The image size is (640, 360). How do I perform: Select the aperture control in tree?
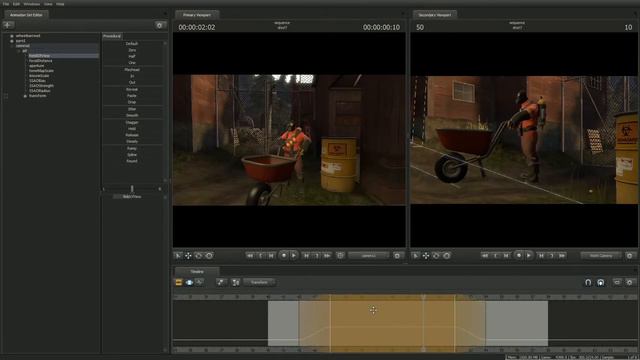point(37,66)
